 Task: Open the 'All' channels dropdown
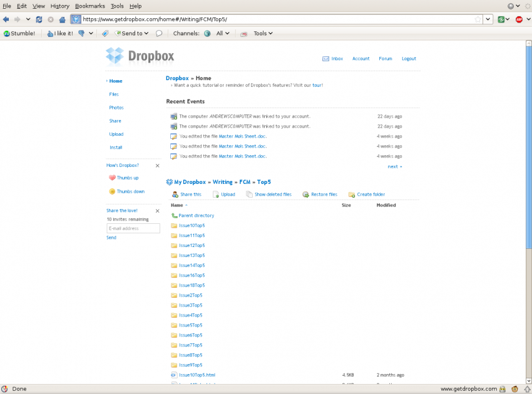coord(223,33)
